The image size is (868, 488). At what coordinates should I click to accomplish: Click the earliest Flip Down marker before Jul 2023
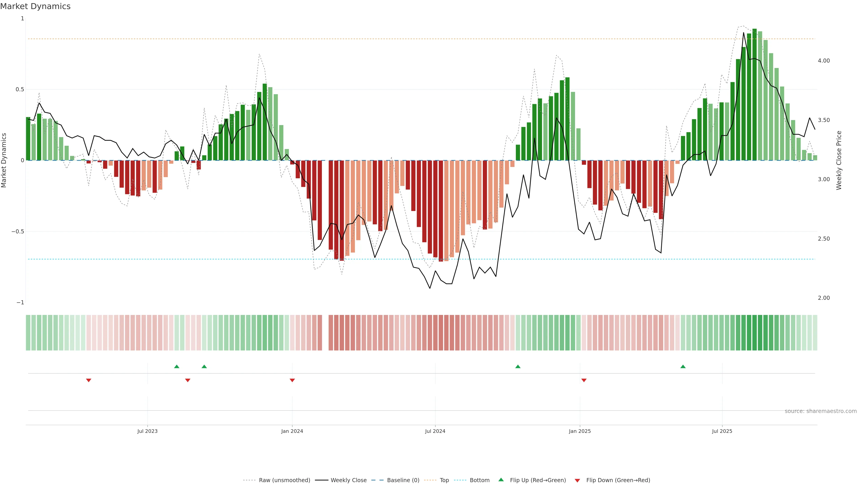pos(89,380)
